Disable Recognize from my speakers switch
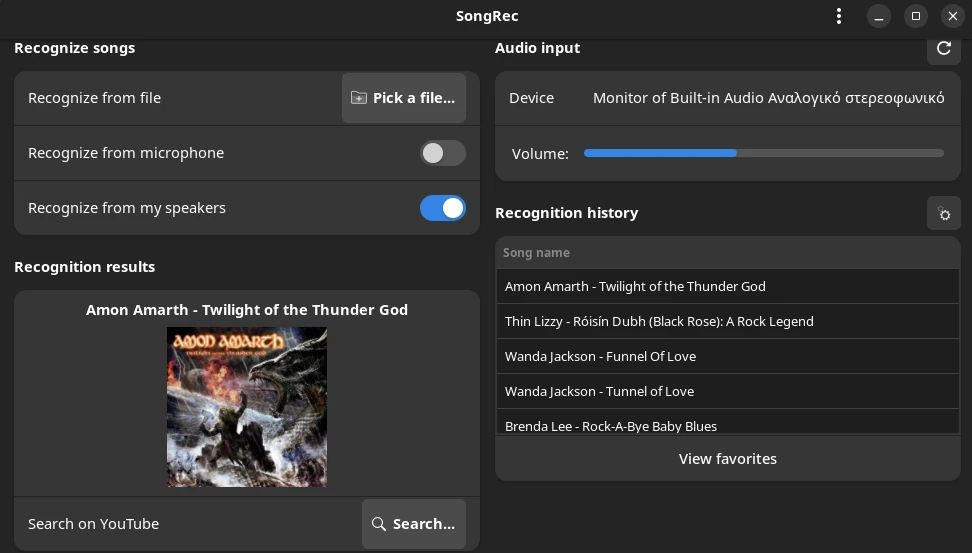The height and width of the screenshot is (553, 972). click(x=443, y=208)
